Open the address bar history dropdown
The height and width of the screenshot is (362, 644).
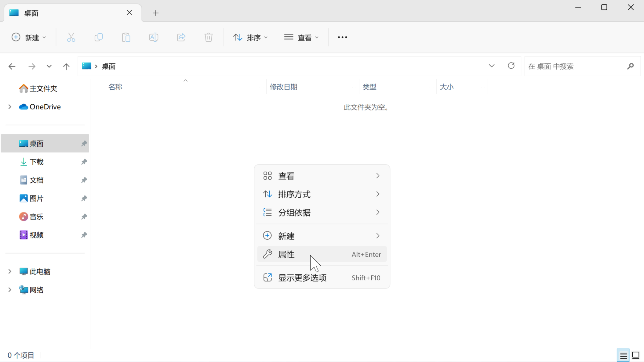[x=492, y=66]
